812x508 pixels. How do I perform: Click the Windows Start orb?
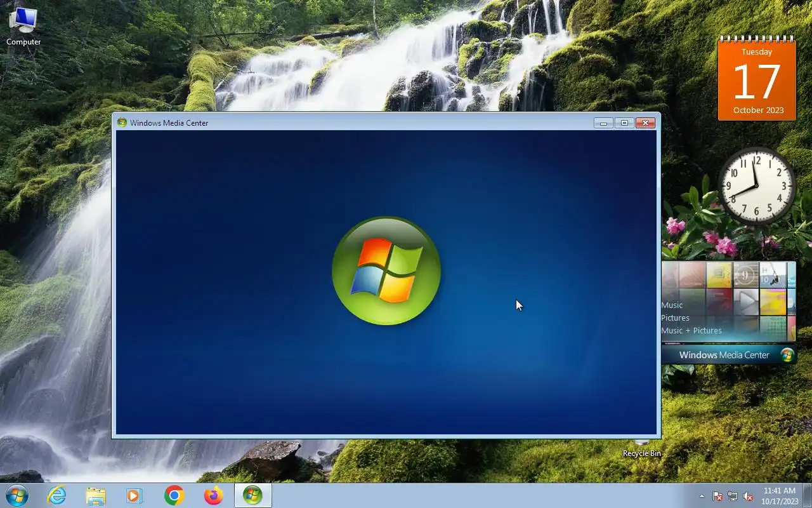coord(16,495)
